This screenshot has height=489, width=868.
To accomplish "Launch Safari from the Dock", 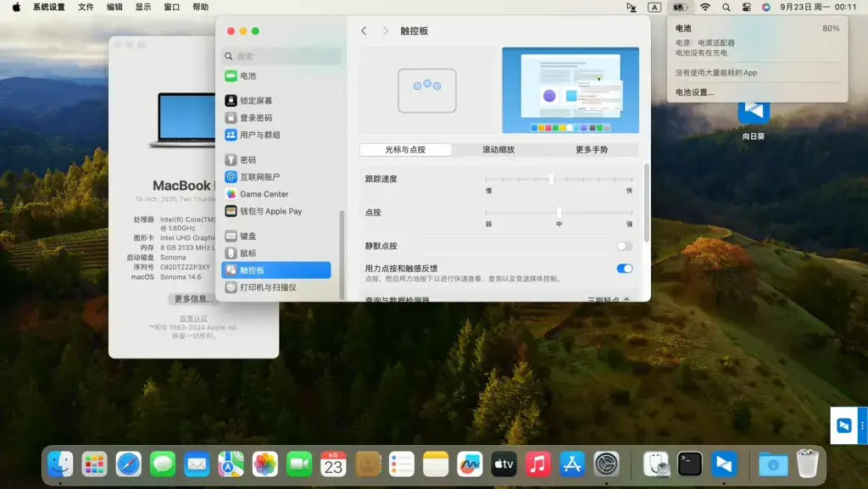I will [x=129, y=464].
